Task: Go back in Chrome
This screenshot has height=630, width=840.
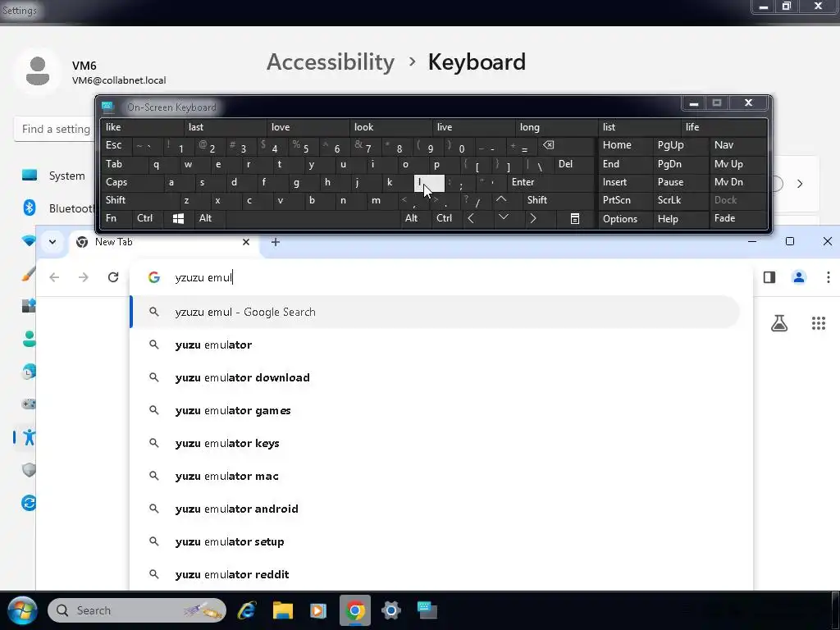Action: coord(55,277)
